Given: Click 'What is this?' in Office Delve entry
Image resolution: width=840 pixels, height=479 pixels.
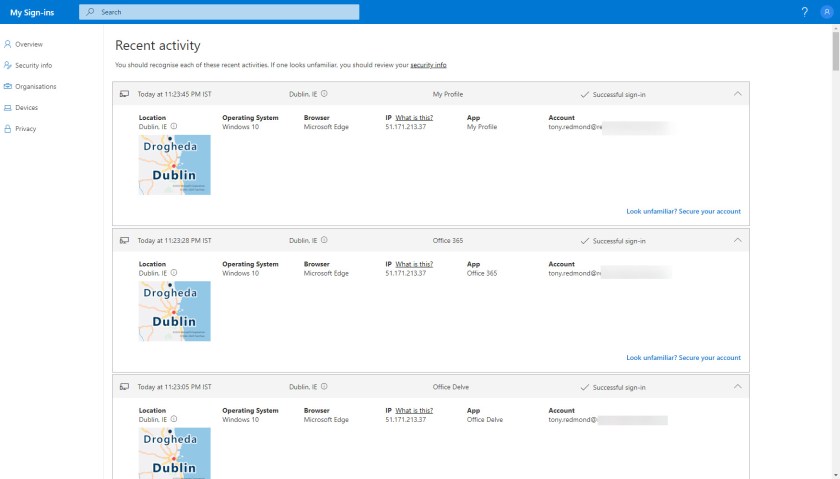Looking at the screenshot, I should coord(414,410).
